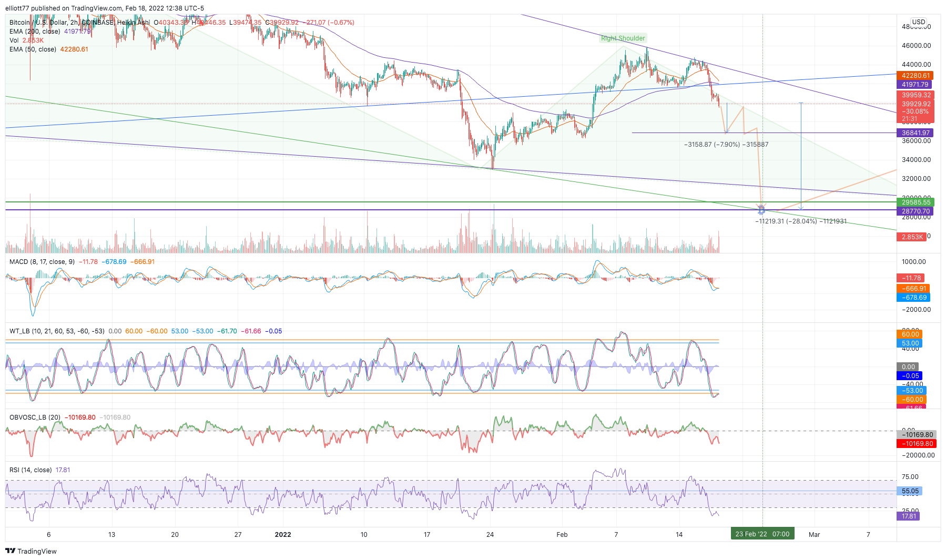Viewport: 946px width, 560px height.
Task: Click the 75.00 RSI scale label
Action: [910, 477]
